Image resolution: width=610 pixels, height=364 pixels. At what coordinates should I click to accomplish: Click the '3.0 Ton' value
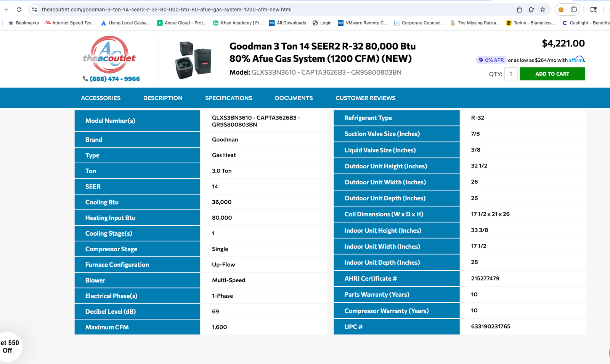[222, 171]
